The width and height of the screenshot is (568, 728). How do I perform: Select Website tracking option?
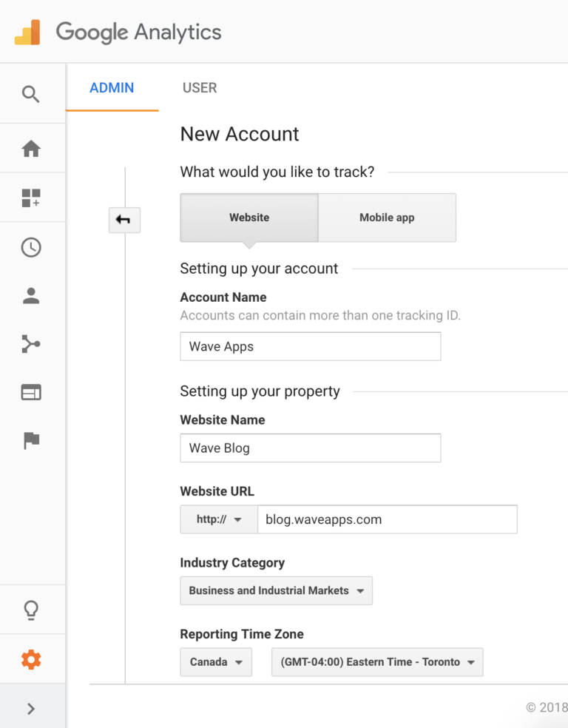tap(249, 218)
